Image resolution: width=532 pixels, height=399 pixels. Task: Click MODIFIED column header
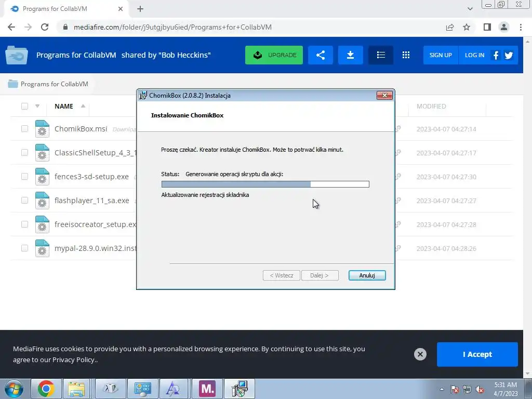coord(431,106)
